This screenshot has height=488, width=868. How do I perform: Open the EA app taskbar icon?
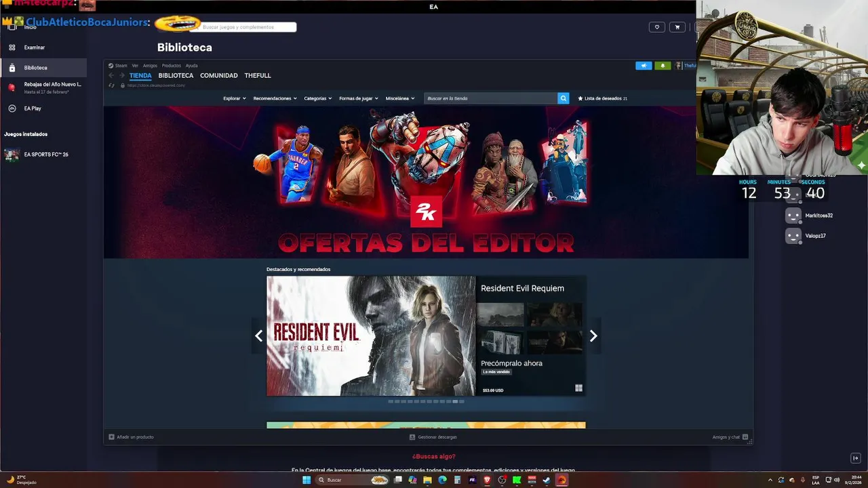[x=561, y=480]
